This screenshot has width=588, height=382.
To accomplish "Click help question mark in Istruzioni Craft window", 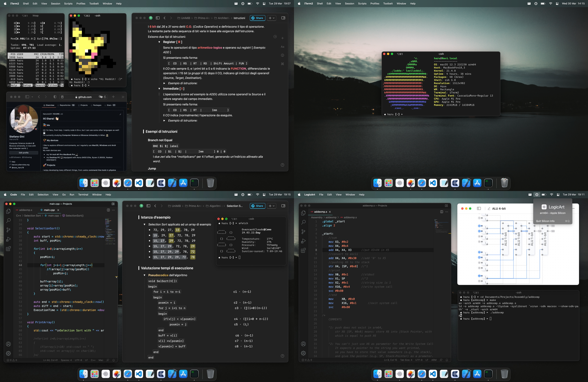I will coord(282,165).
